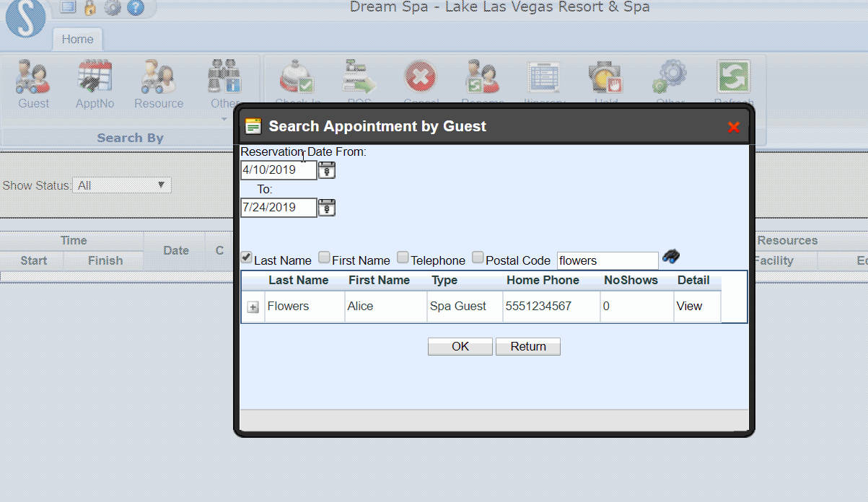
Task: Click the Refresh icon
Action: 732,76
